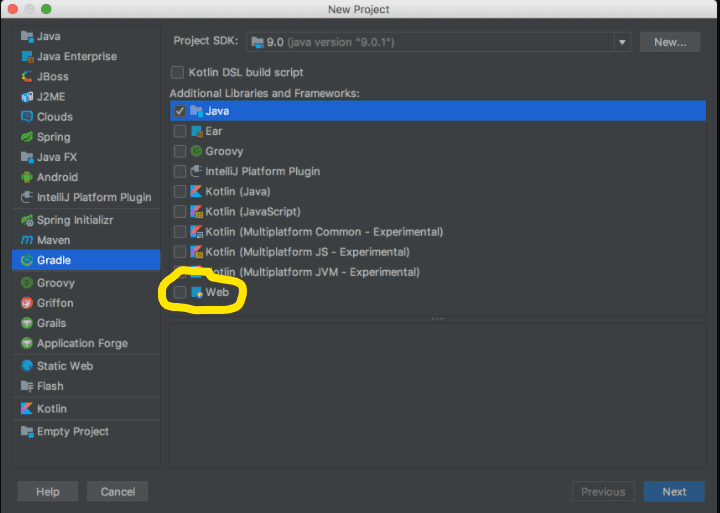Select the Spring leaf icon
The height and width of the screenshot is (513, 720).
27,137
